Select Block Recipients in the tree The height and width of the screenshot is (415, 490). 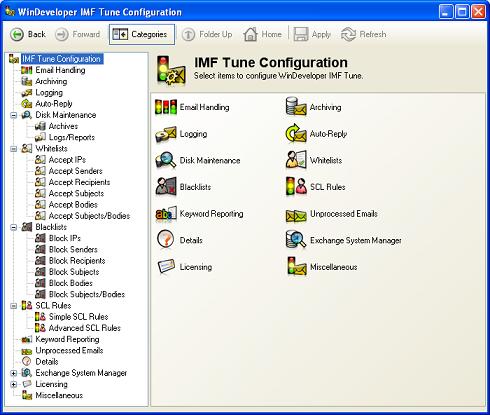point(77,261)
